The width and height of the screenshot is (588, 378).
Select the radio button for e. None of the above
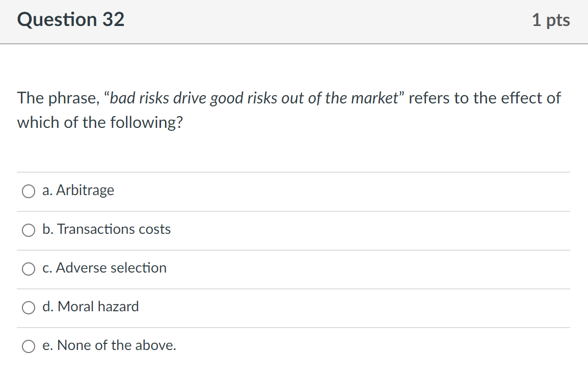(x=29, y=346)
